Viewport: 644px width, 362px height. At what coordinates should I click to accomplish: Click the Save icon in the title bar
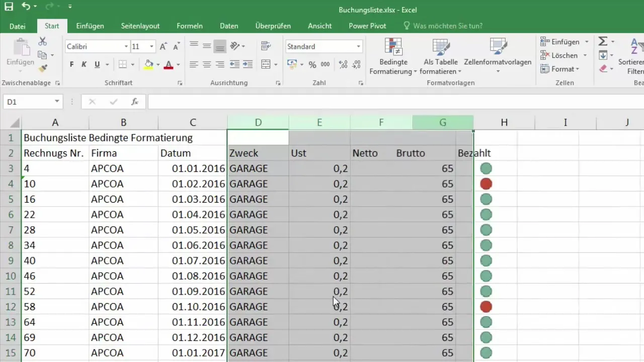[x=9, y=7]
